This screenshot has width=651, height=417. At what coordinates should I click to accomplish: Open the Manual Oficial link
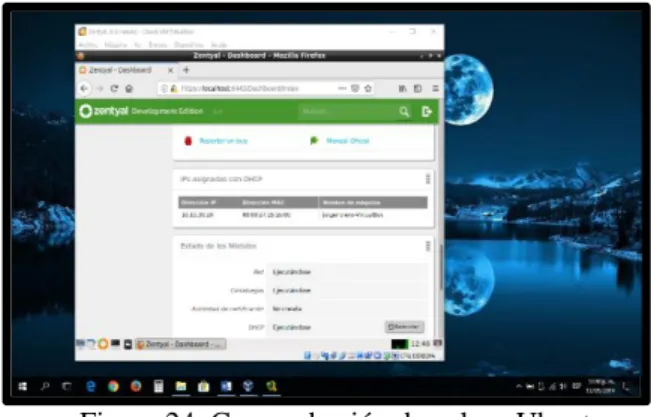tap(348, 141)
